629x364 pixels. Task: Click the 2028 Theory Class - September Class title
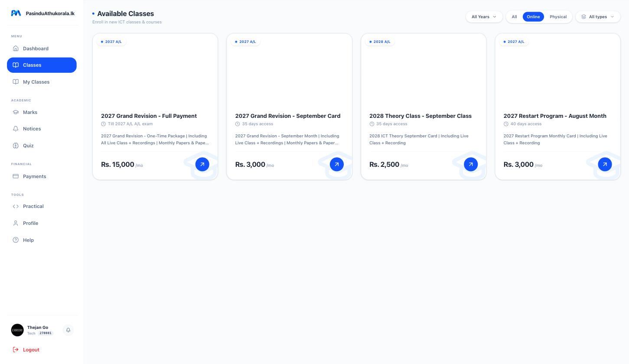(420, 116)
